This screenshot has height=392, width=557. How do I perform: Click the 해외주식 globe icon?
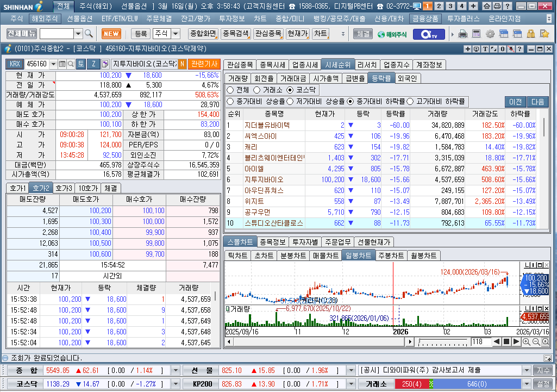[x=392, y=34]
